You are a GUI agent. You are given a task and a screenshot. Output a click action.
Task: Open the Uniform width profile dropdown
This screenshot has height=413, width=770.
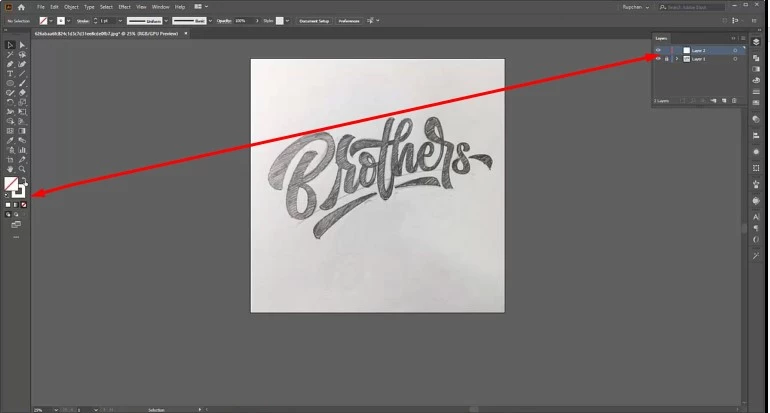[166, 21]
